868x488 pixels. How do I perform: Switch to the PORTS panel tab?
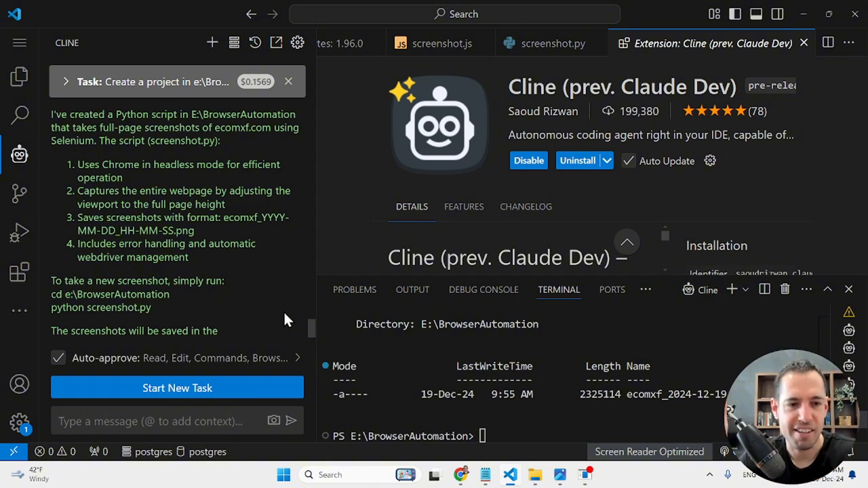click(612, 289)
